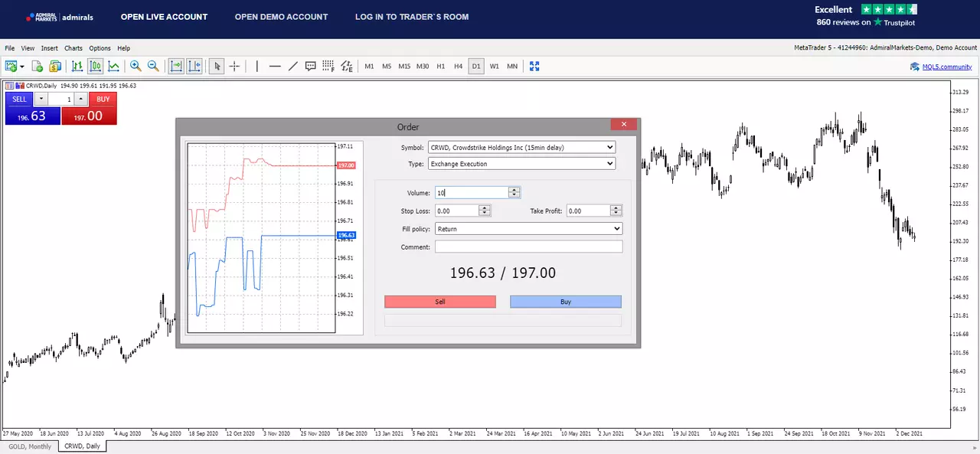Screen dimensions: 980x454
Task: Switch chart to line chart type
Action: 113,67
